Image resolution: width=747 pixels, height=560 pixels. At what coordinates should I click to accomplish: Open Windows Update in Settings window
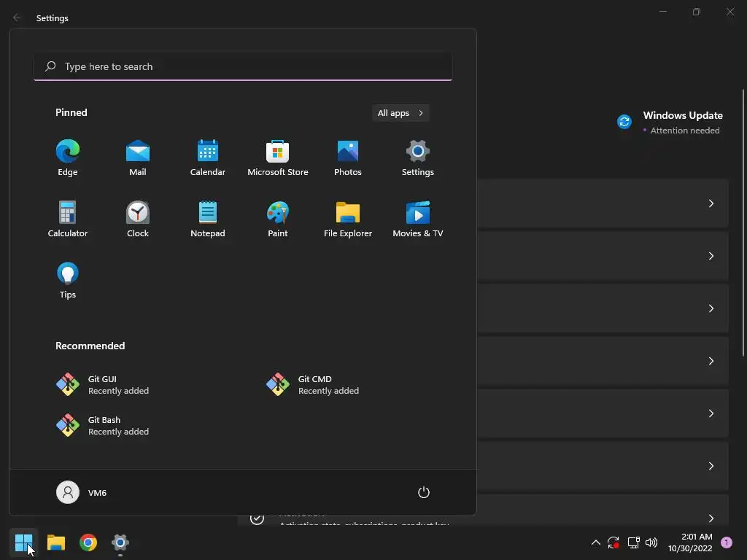(670, 122)
